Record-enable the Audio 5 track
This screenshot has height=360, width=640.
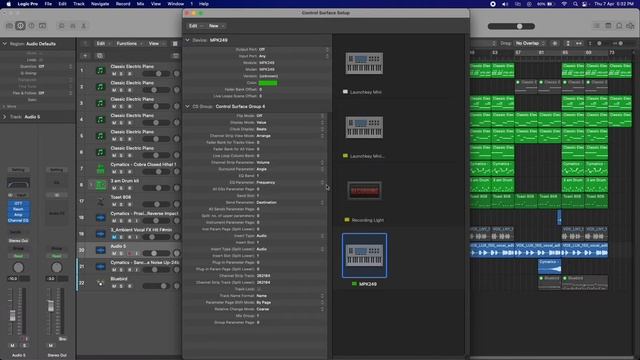[129, 253]
